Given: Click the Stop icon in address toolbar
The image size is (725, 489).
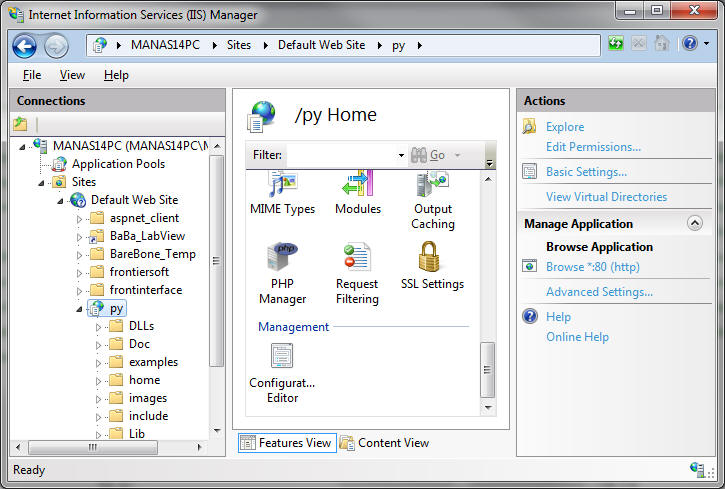Looking at the screenshot, I should tap(639, 44).
